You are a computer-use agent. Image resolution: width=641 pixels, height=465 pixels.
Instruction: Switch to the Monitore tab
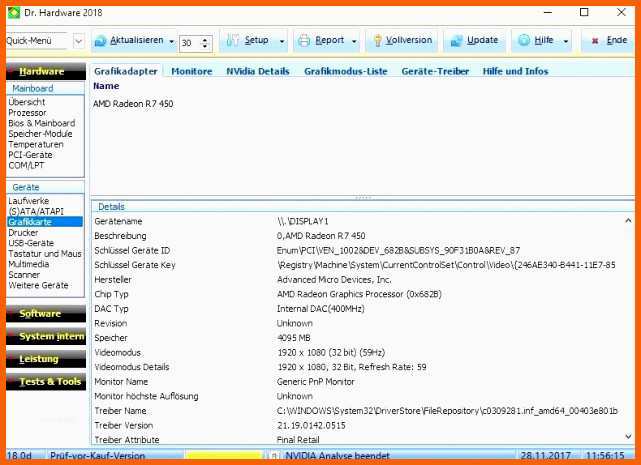[192, 71]
